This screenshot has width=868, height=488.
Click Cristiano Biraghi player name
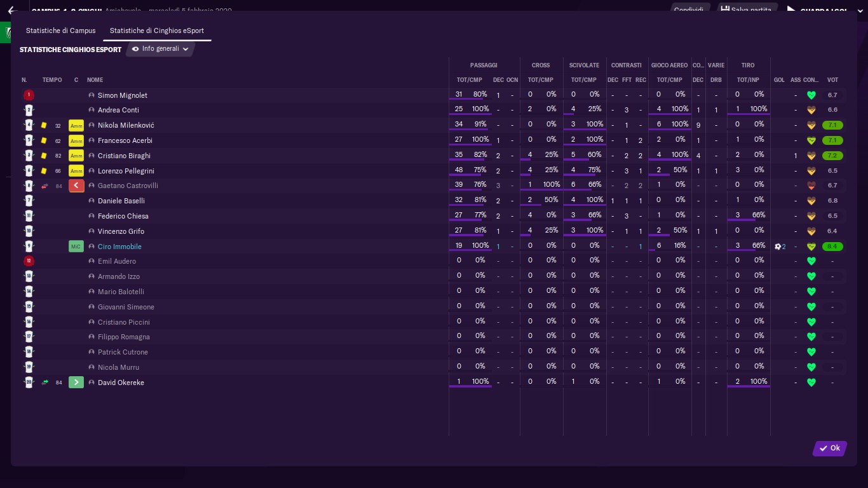(124, 156)
